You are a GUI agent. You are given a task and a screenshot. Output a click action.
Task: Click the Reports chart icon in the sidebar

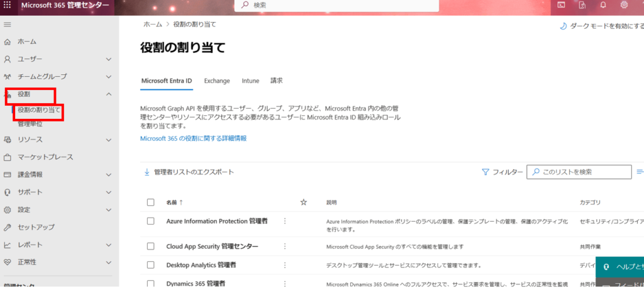7,245
